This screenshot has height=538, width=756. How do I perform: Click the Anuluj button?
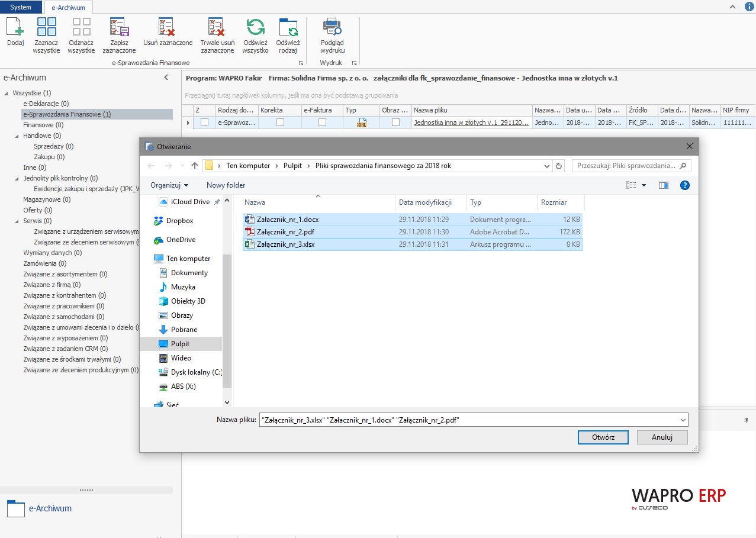(662, 437)
